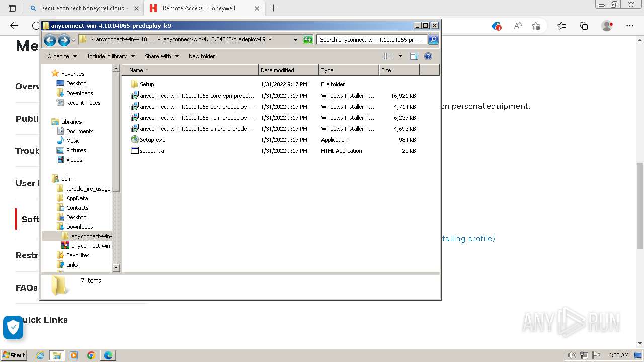Viewport: 644px width, 362px height.
Task: Toggle the preview pane icon
Action: coord(414,56)
